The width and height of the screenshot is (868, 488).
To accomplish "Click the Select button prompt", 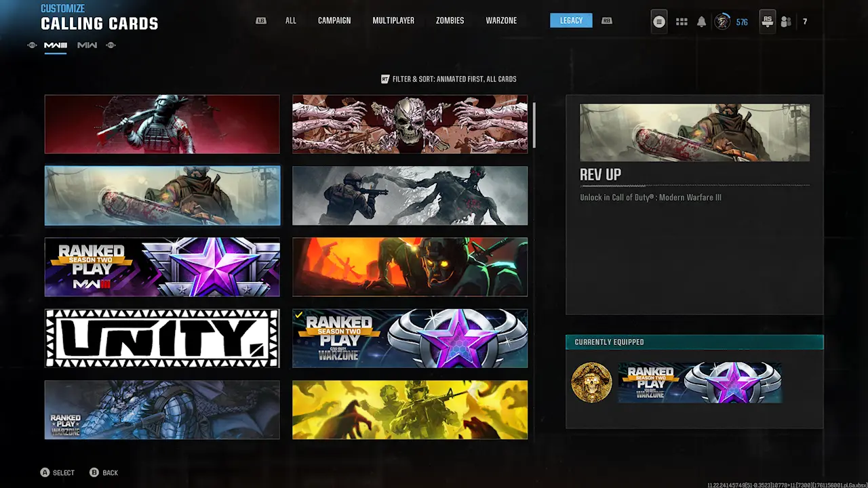I will coord(57,472).
